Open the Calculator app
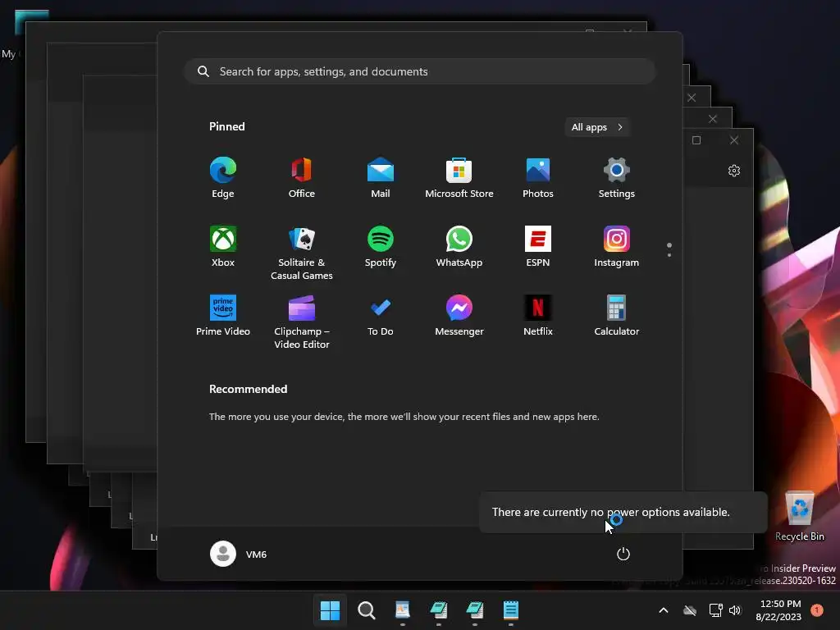This screenshot has width=840, height=630. (x=617, y=316)
